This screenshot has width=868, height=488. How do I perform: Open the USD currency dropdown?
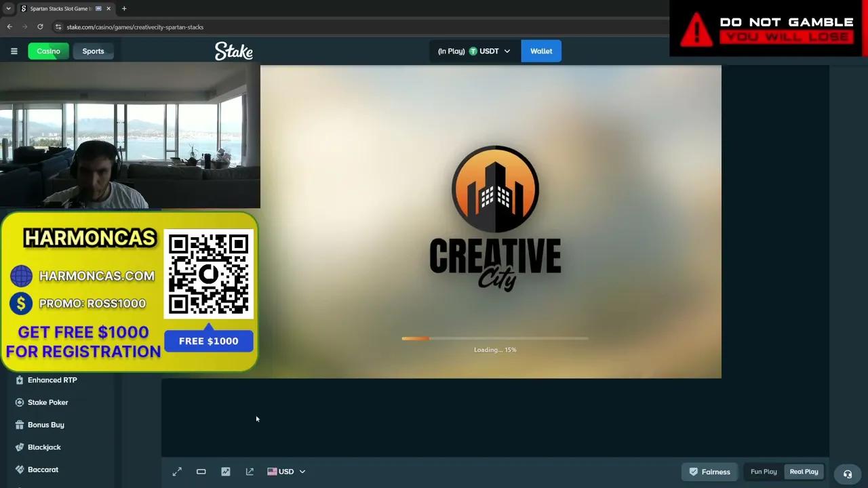tap(286, 471)
